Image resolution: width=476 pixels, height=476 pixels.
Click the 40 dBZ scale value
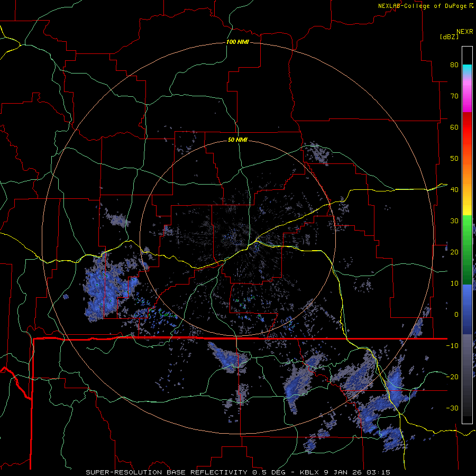454,190
